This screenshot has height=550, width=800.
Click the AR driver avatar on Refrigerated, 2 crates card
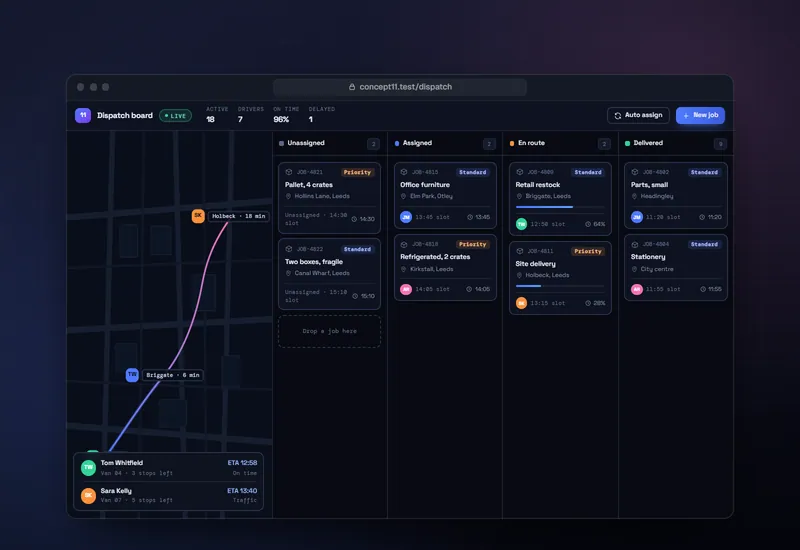click(x=406, y=289)
